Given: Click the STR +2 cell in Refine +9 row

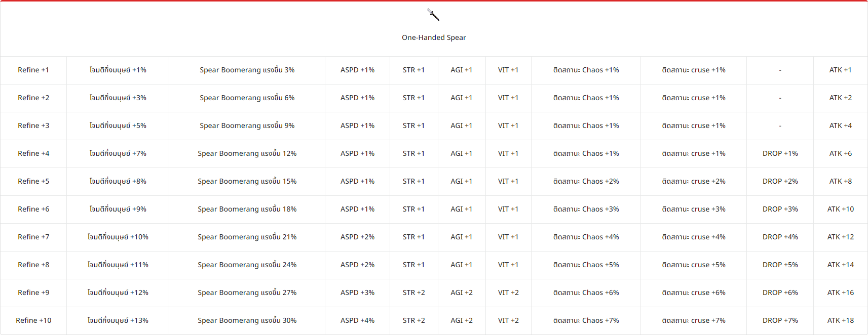Looking at the screenshot, I should tap(413, 292).
